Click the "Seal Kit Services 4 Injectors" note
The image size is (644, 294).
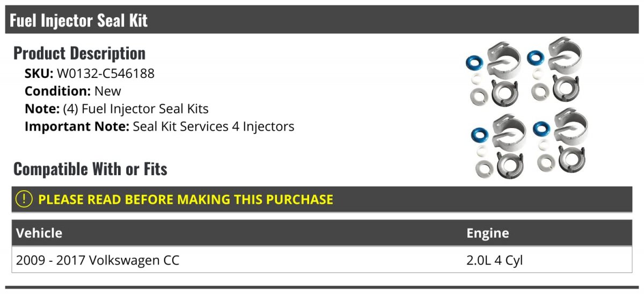pyautogui.click(x=213, y=126)
